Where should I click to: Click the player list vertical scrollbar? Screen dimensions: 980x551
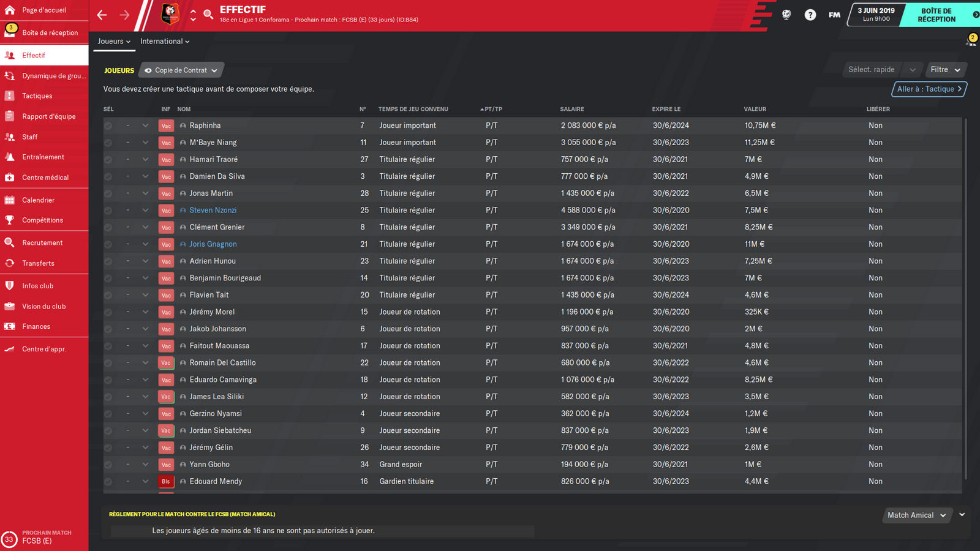coord(965,299)
